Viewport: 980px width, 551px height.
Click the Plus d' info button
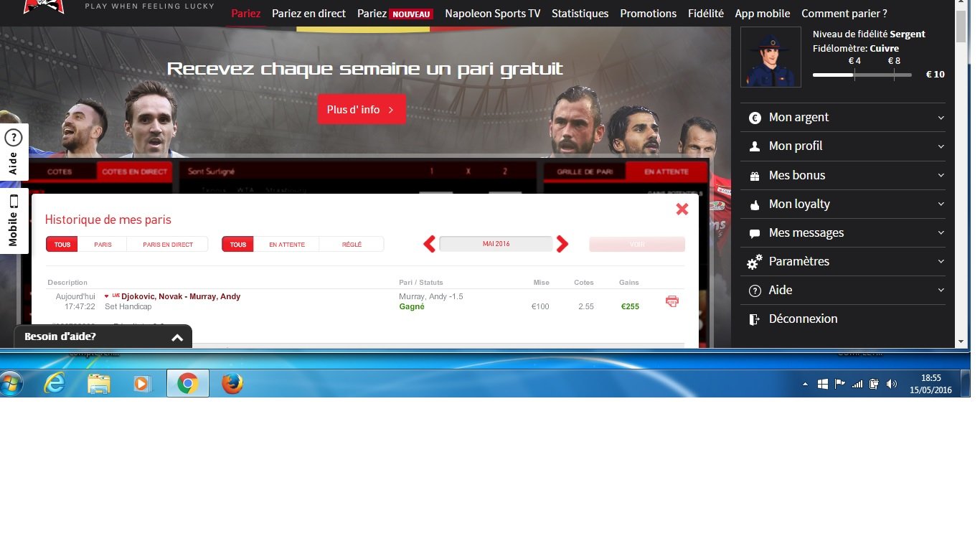(362, 110)
